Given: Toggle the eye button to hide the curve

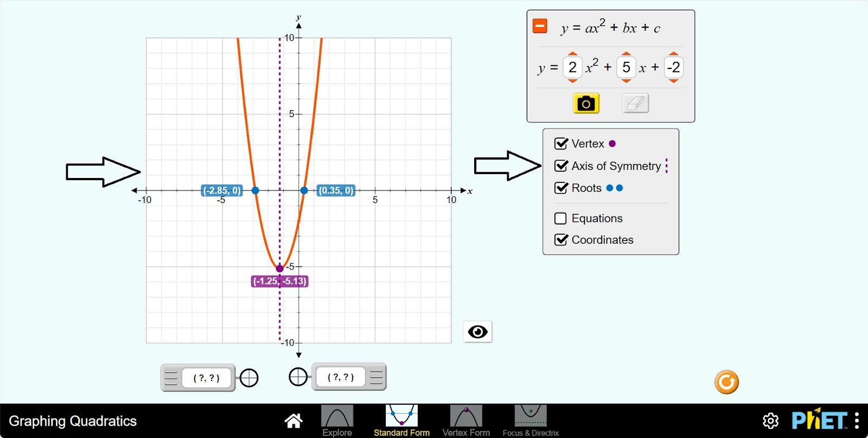Looking at the screenshot, I should 477,332.
